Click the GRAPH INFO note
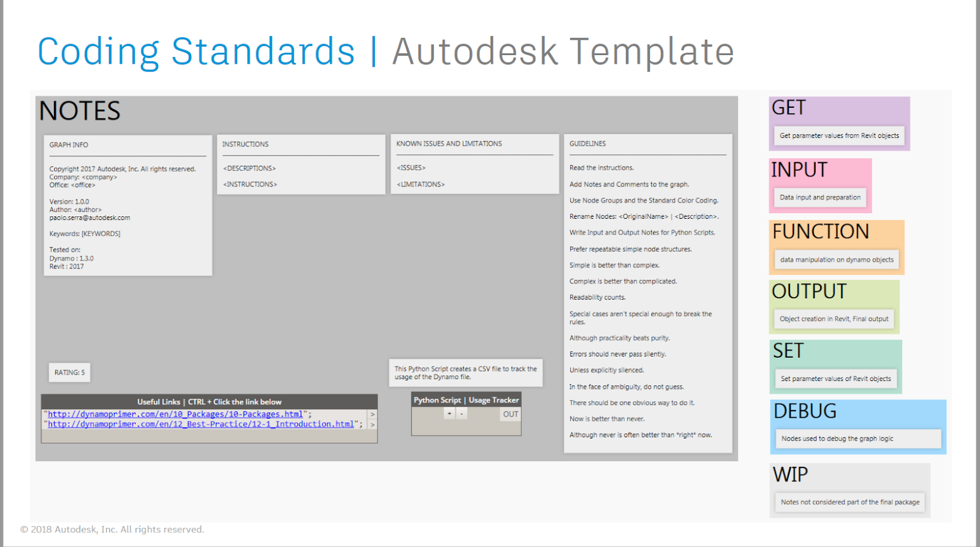This screenshot has height=547, width=980. click(128, 205)
